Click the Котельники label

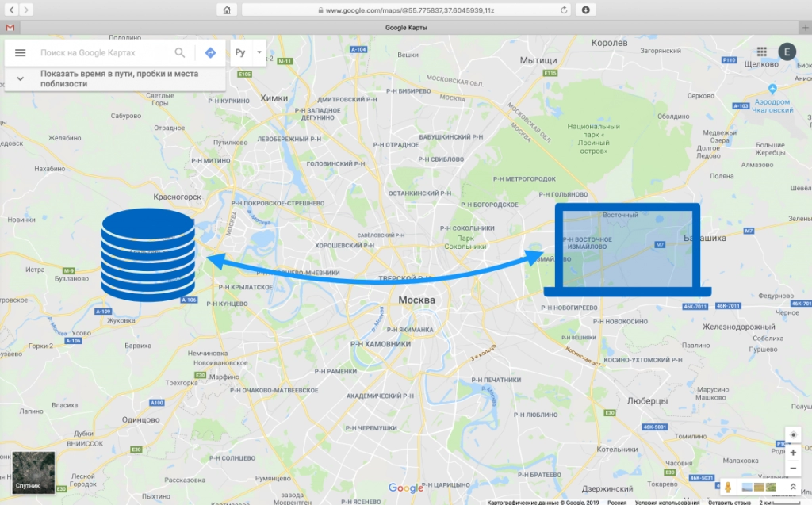click(617, 449)
